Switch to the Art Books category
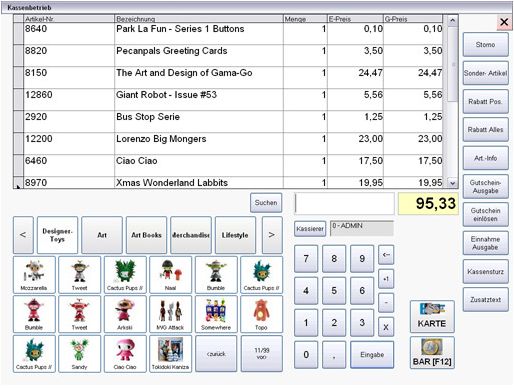The height and width of the screenshot is (388, 514). (146, 235)
